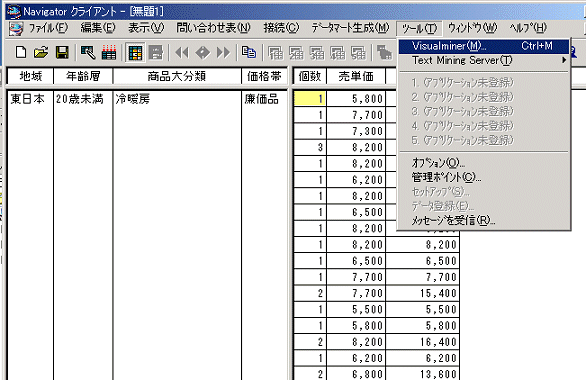Click the 年齢層 column header
The height and width of the screenshot is (380, 586).
(x=83, y=76)
